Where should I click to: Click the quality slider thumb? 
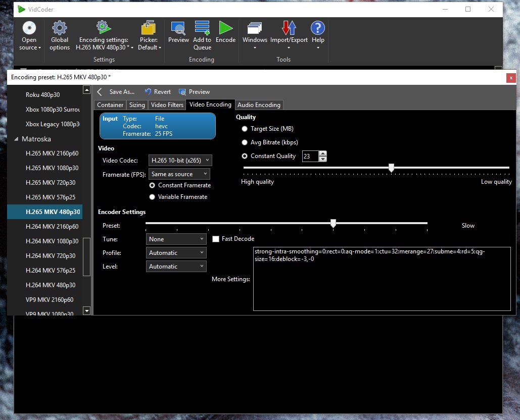tap(391, 168)
